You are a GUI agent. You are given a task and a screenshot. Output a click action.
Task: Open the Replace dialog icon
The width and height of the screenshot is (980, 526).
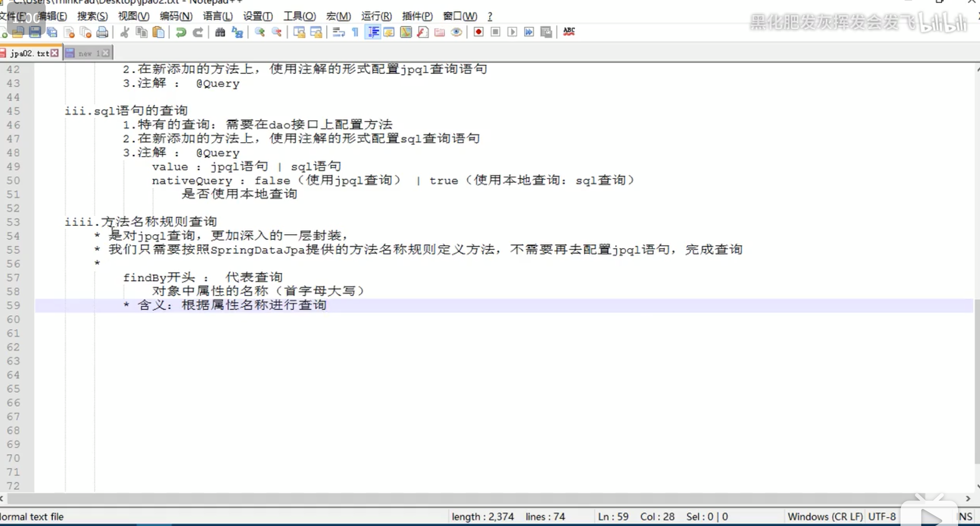point(238,32)
